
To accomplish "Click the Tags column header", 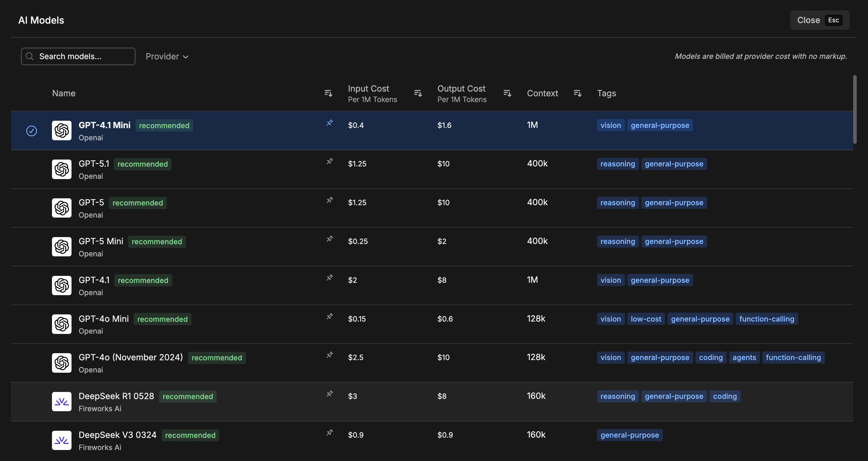I will [x=606, y=93].
